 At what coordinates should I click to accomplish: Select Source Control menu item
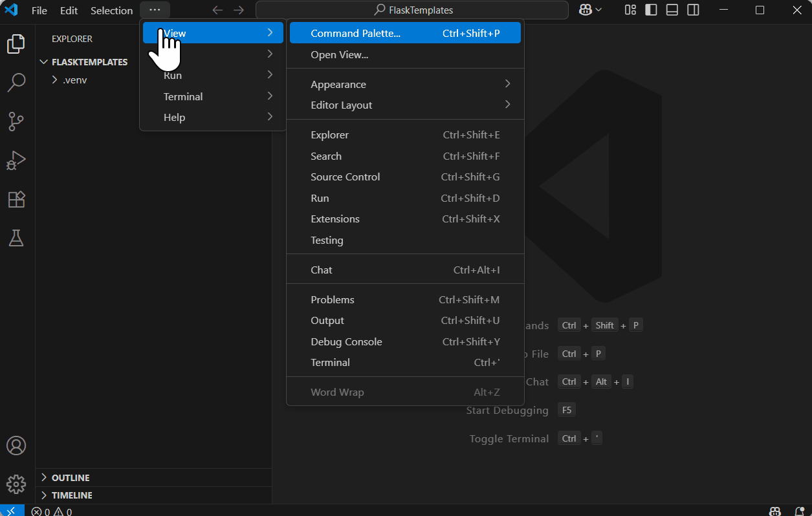click(x=405, y=177)
